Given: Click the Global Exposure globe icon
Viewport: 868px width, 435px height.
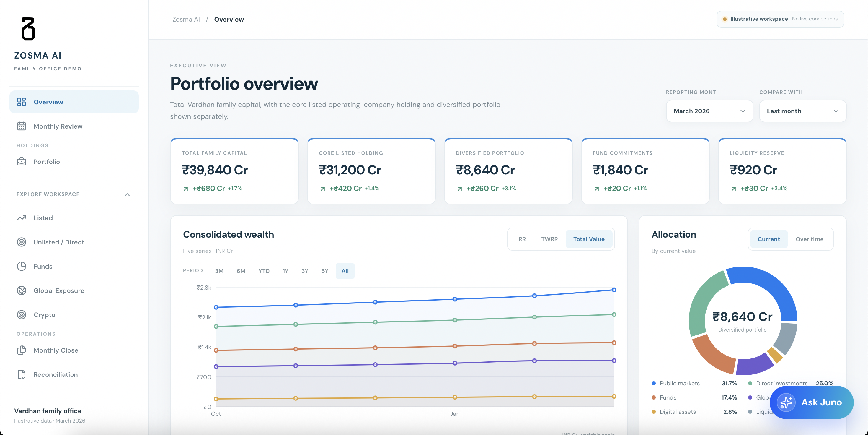Looking at the screenshot, I should [22, 291].
